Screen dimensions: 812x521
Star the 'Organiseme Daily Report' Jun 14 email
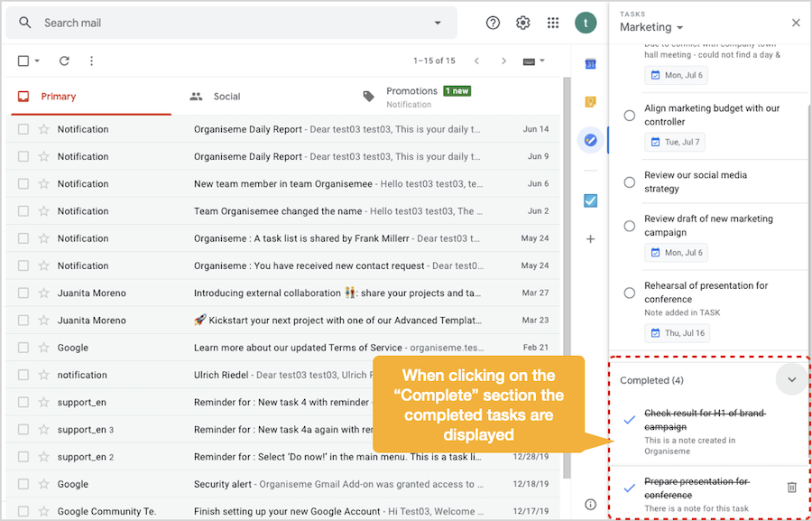coord(44,129)
